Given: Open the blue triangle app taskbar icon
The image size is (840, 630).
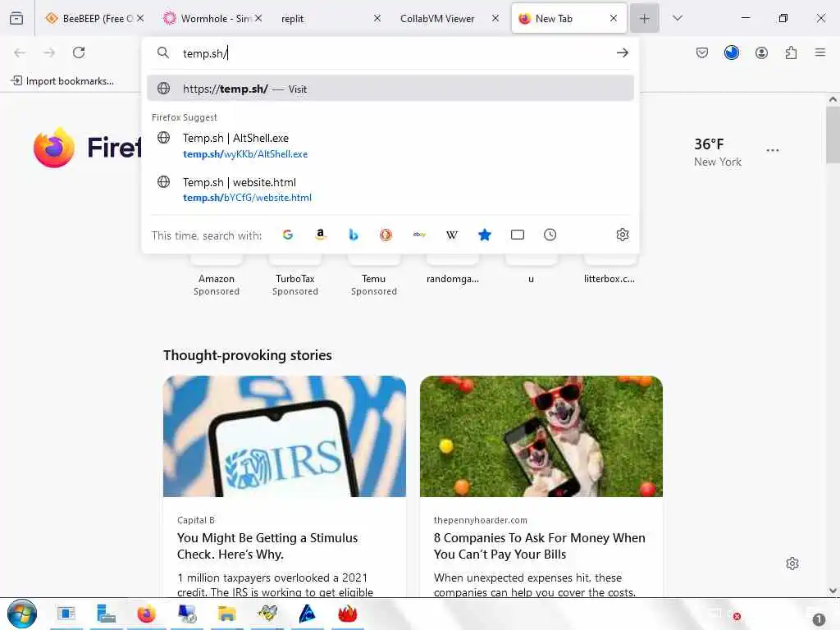Looking at the screenshot, I should click(x=308, y=614).
